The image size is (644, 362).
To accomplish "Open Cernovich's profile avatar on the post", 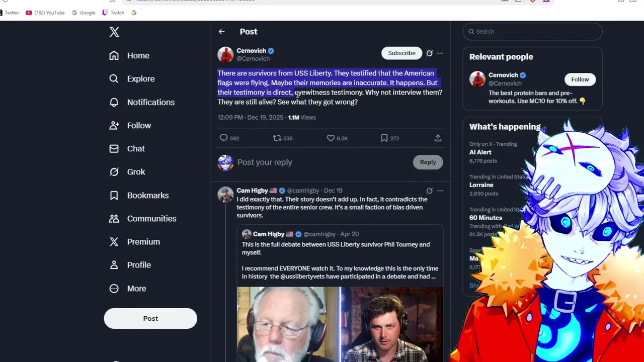I will tap(225, 54).
